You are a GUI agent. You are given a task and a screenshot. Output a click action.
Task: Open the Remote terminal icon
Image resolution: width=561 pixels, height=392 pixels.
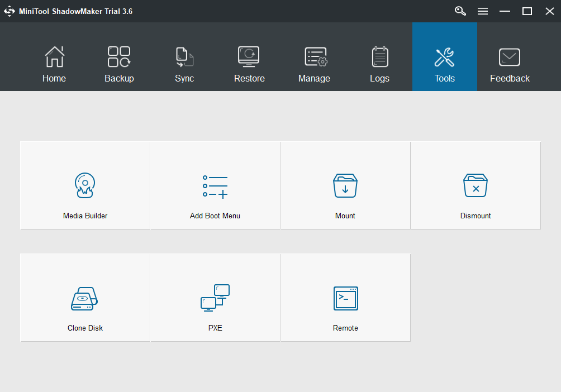[x=346, y=298]
